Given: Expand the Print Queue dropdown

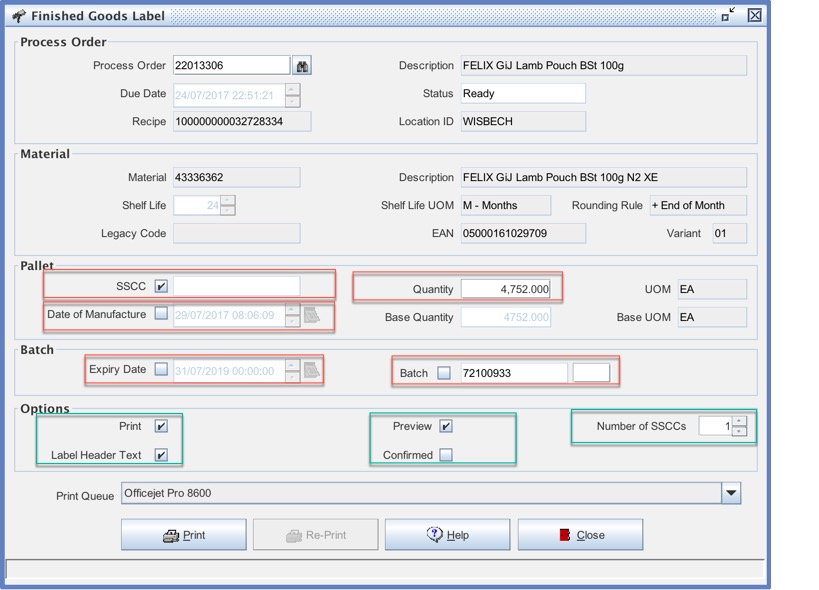Looking at the screenshot, I should coord(731,493).
